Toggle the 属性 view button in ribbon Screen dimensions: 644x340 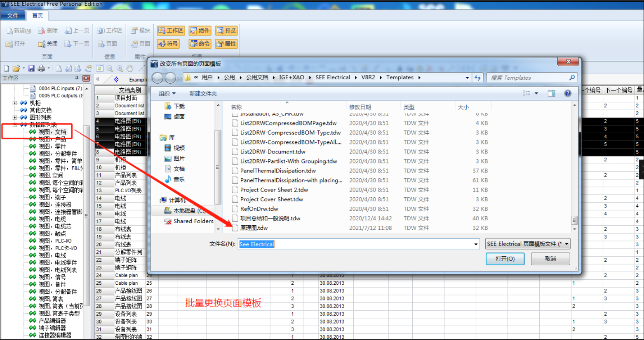226,44
